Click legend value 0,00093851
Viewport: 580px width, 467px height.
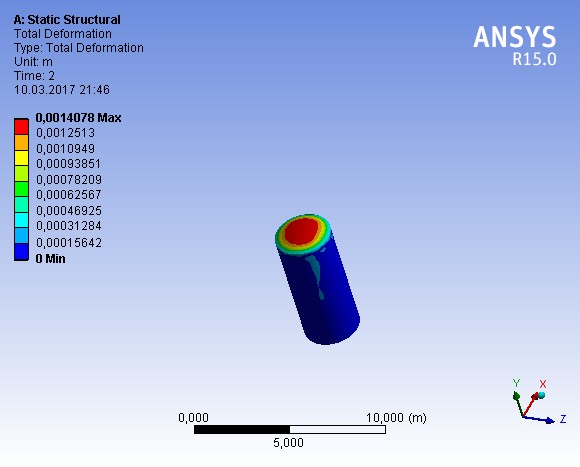[68, 164]
